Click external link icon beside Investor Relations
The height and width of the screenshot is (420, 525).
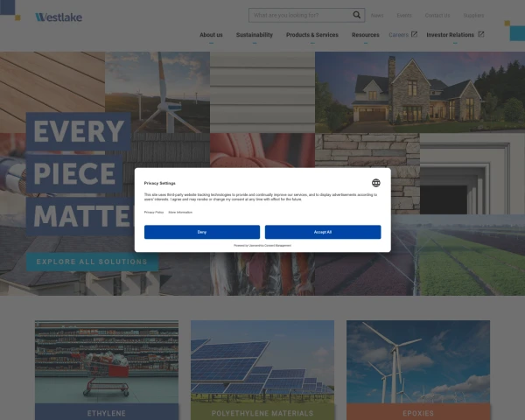point(481,35)
